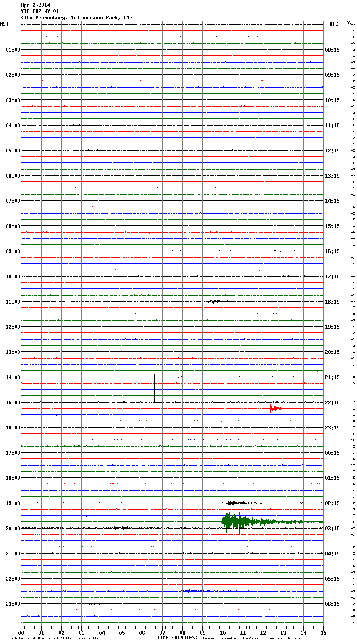Select the 03:00 MST row label

[x=13, y=100]
